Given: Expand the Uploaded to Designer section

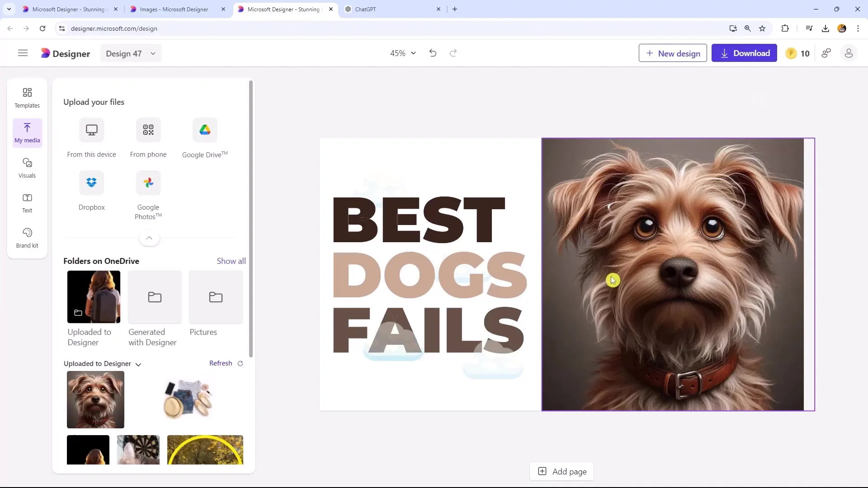Looking at the screenshot, I should tap(138, 363).
